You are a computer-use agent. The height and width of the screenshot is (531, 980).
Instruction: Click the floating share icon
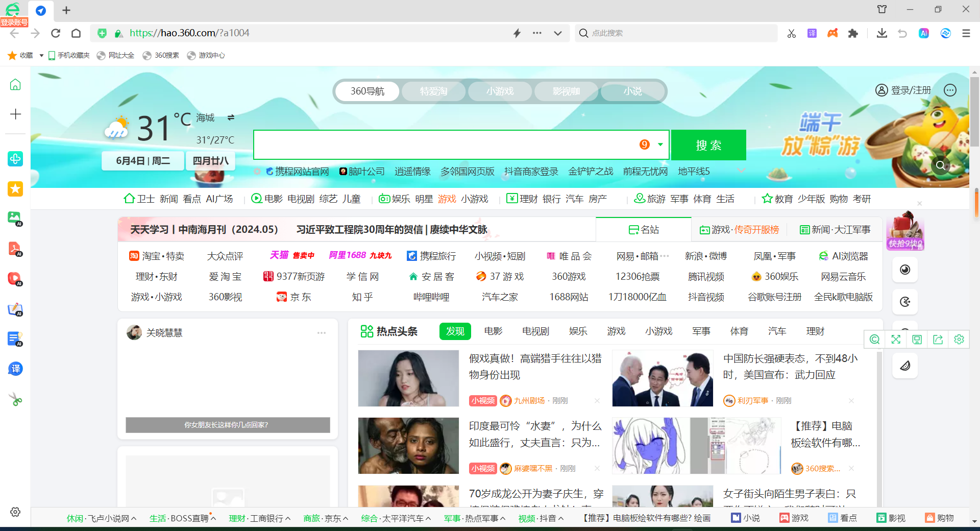(x=938, y=340)
